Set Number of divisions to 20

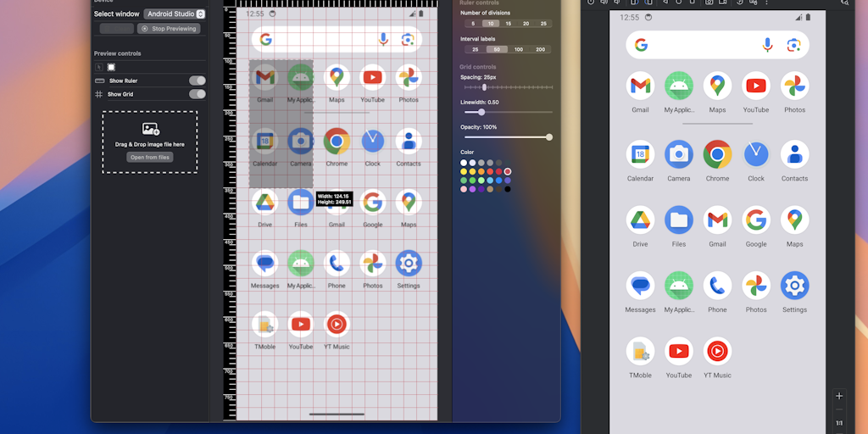pyautogui.click(x=526, y=23)
